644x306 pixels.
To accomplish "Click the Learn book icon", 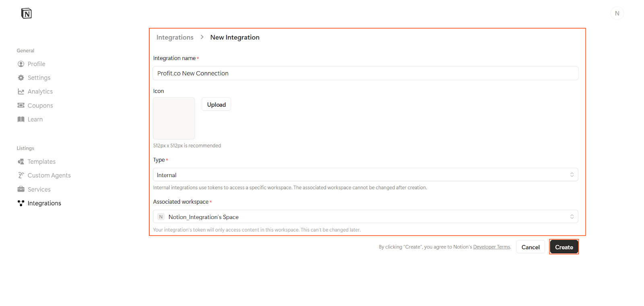I will point(21,119).
